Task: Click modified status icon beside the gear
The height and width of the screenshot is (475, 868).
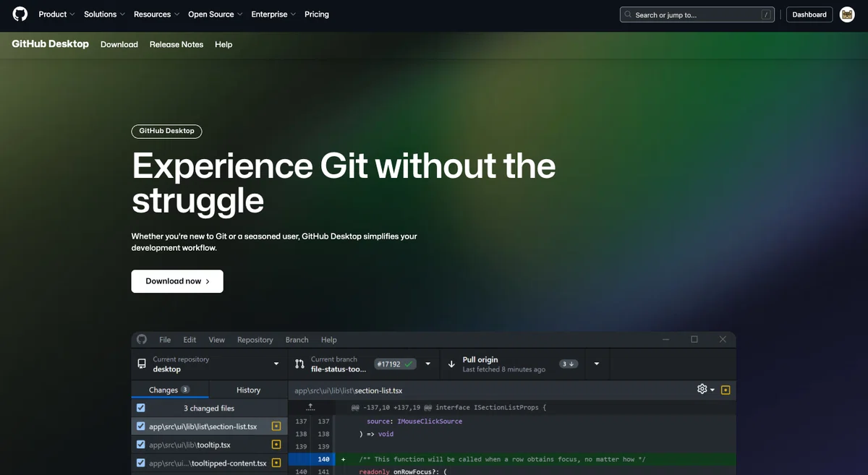Action: tap(726, 390)
